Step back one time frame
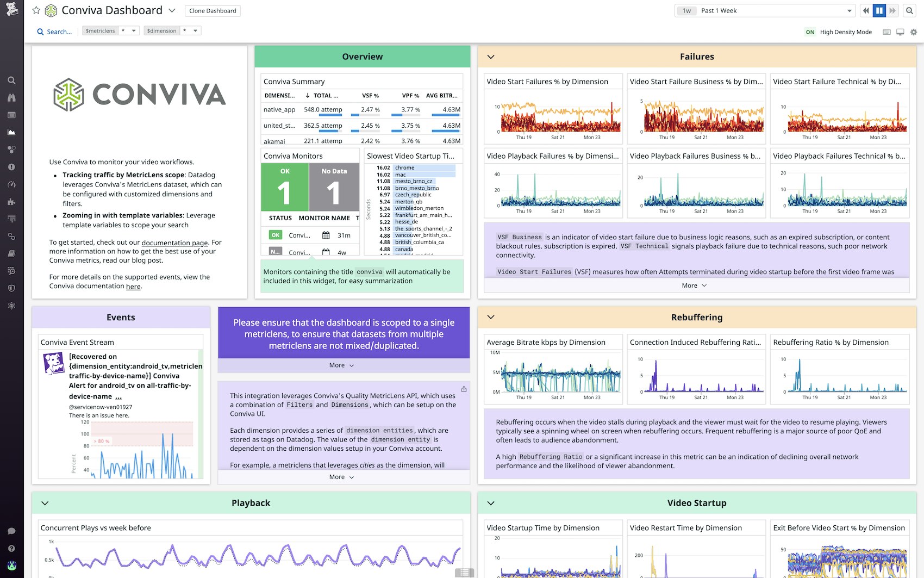 tap(866, 11)
